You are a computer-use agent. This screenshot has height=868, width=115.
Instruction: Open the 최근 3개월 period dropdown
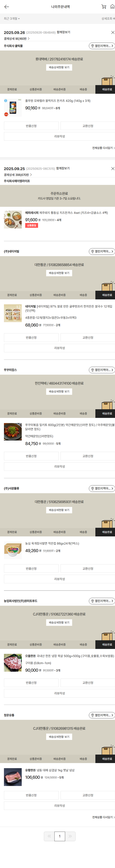(12, 19)
